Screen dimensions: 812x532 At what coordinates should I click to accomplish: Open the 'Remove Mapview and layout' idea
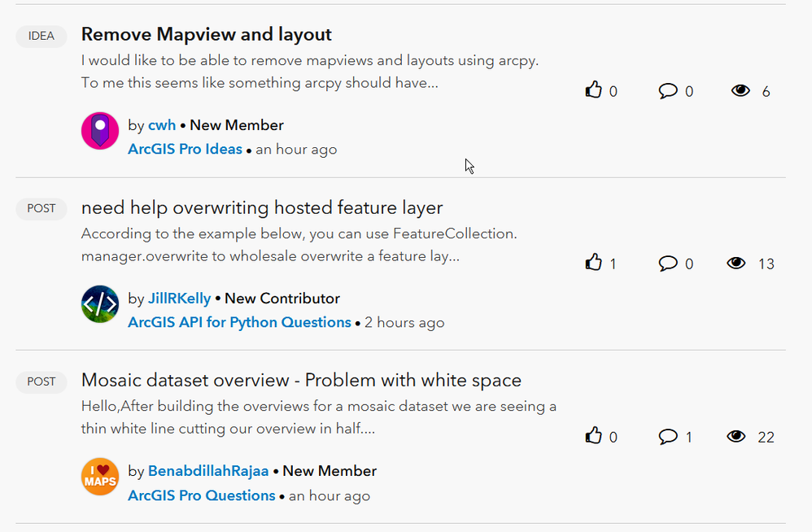click(206, 35)
